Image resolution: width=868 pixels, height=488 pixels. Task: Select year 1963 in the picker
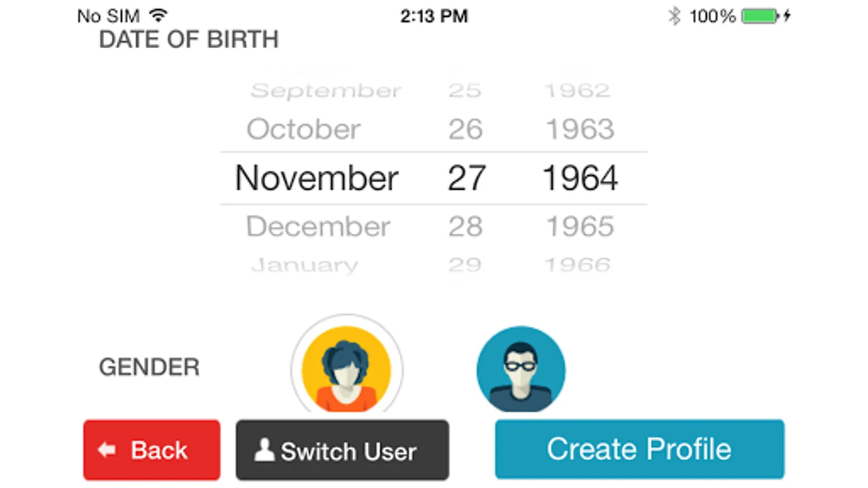[579, 129]
